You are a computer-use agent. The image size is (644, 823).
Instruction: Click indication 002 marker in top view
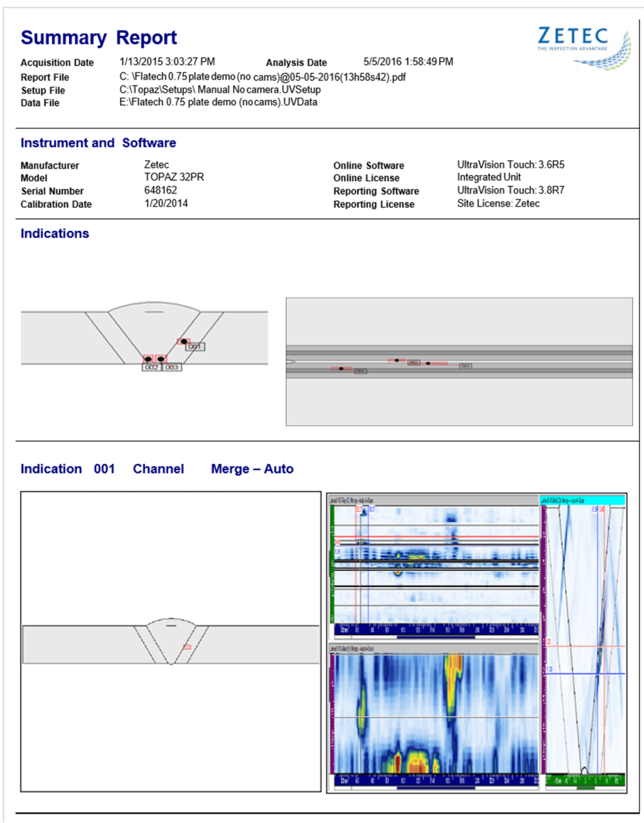pyautogui.click(x=397, y=360)
